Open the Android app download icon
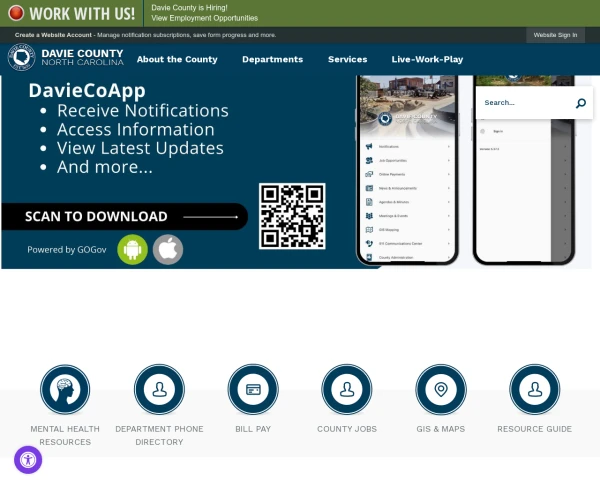 point(132,250)
